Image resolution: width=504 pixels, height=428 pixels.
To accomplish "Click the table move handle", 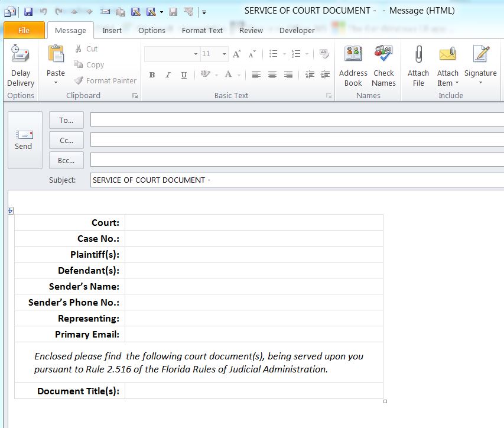I will tap(11, 211).
